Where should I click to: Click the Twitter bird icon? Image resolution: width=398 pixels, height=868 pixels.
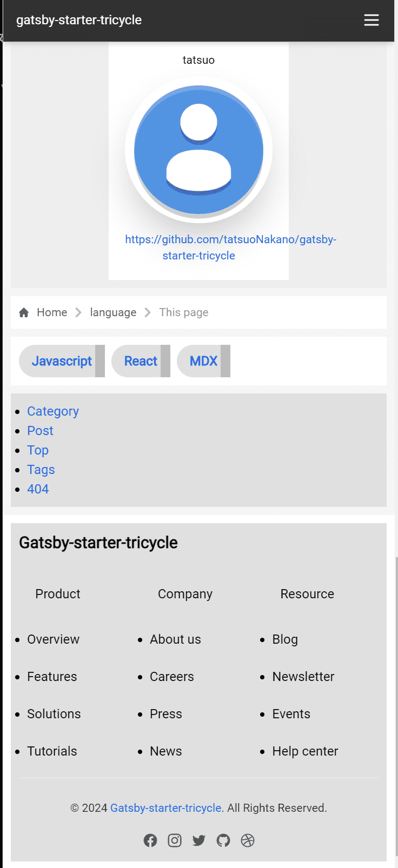tap(199, 840)
